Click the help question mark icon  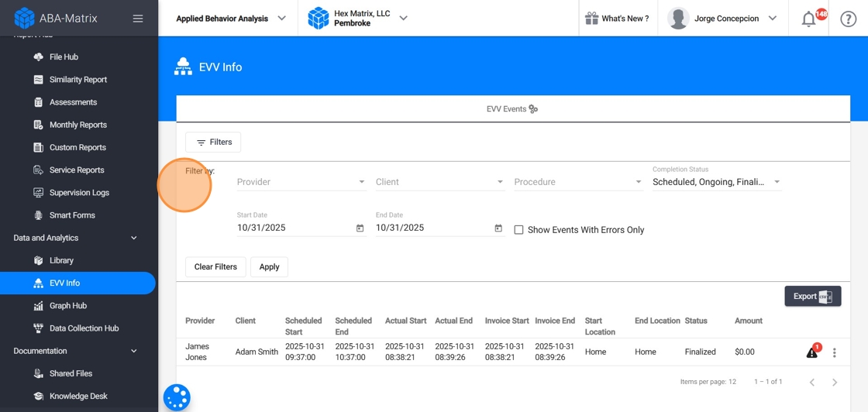coord(849,19)
